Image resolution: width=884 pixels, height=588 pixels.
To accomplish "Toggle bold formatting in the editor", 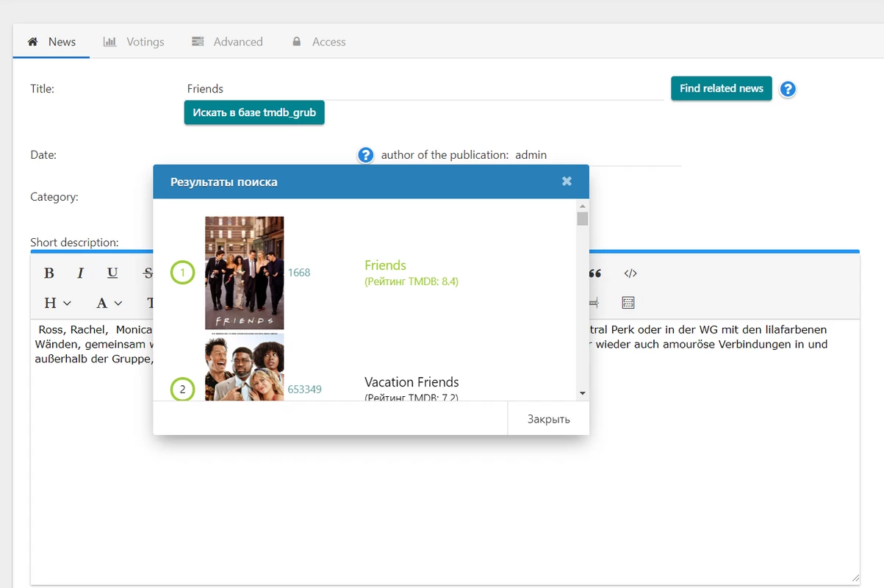I will [x=49, y=273].
